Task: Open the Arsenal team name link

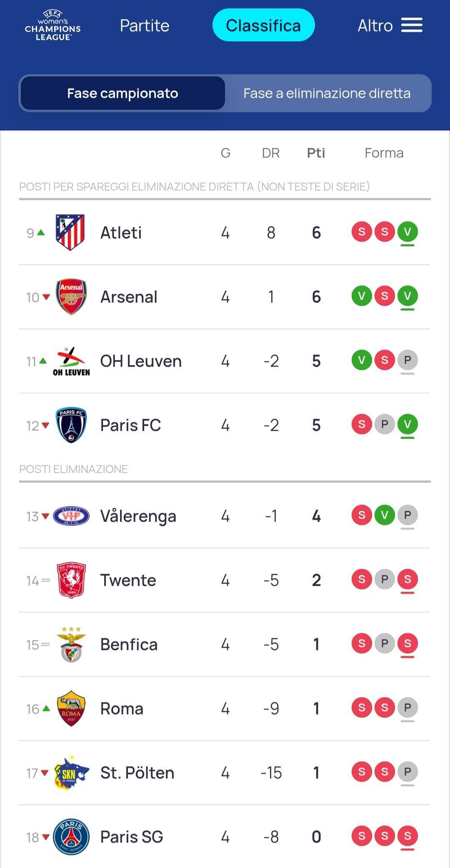Action: [x=129, y=297]
